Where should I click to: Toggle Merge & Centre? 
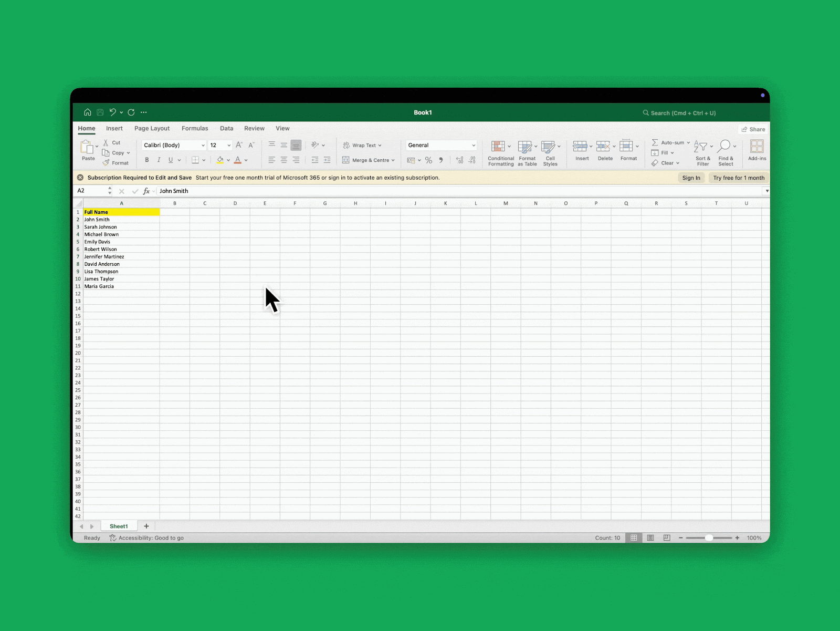(367, 160)
